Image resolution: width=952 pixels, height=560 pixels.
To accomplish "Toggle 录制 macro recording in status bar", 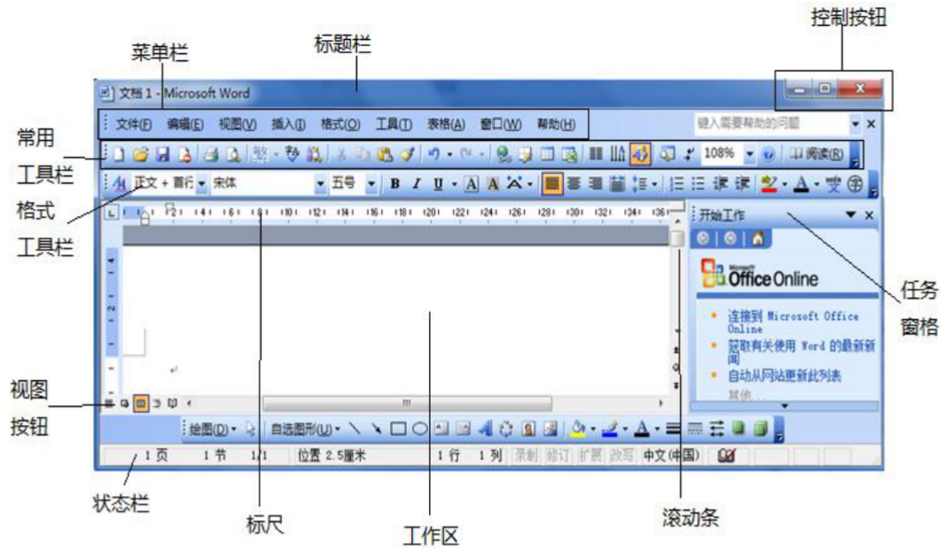I will [526, 455].
